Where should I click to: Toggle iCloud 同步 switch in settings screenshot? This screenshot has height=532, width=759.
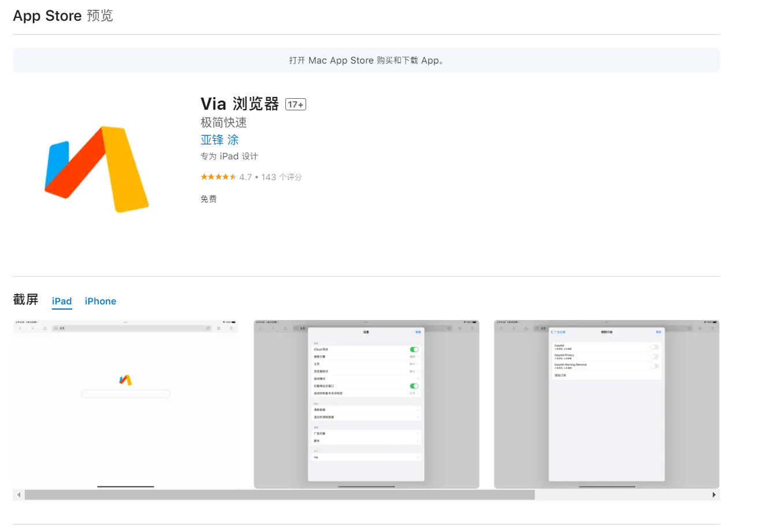coord(414,349)
